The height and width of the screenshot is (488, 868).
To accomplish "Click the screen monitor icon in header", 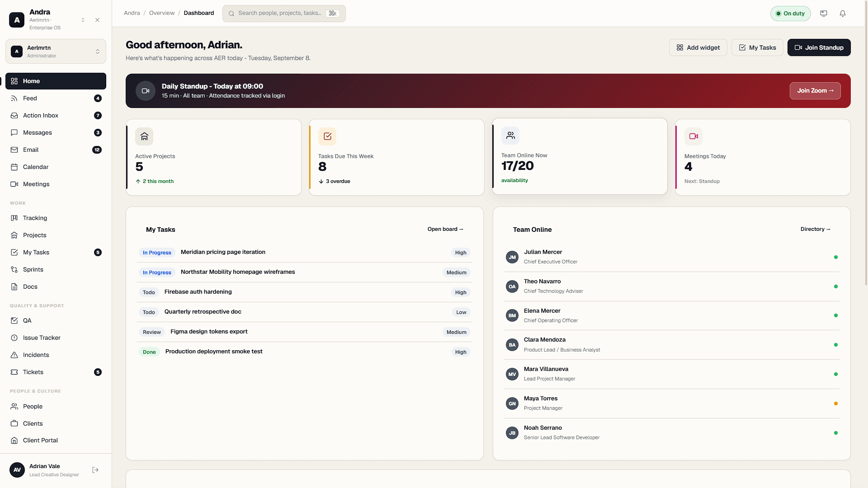I will coord(824,14).
